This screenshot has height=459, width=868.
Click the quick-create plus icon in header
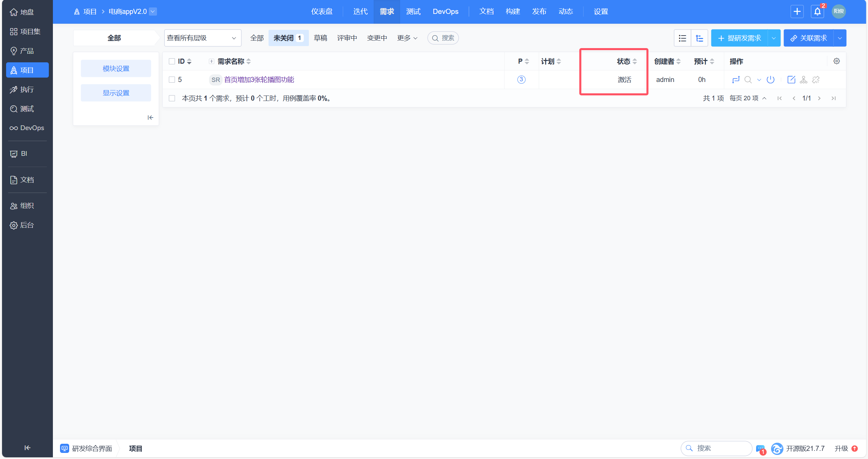click(x=797, y=12)
